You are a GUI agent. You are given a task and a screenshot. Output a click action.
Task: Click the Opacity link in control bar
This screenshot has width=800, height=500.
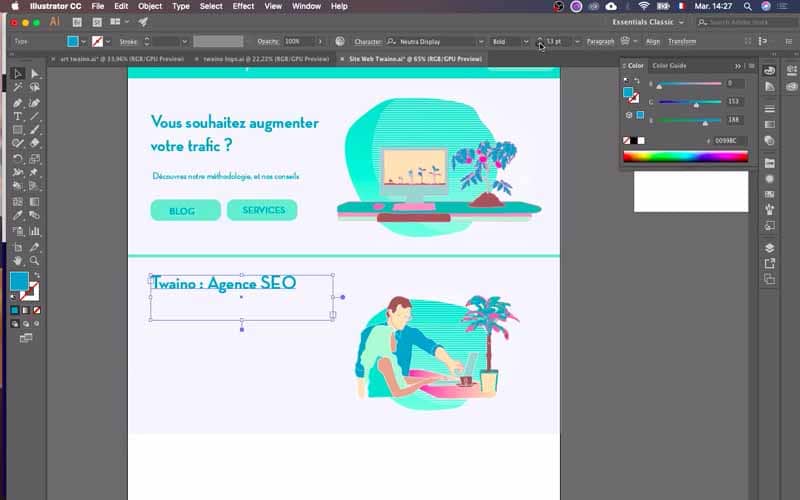(x=268, y=42)
